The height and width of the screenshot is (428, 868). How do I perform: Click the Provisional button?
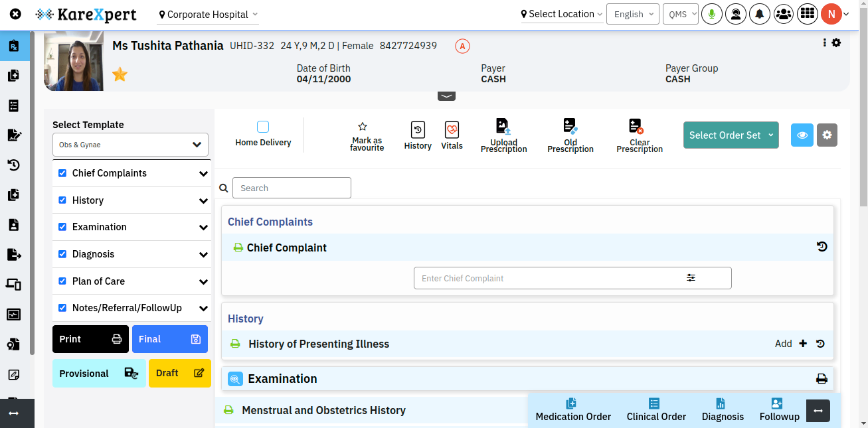pyautogui.click(x=98, y=373)
